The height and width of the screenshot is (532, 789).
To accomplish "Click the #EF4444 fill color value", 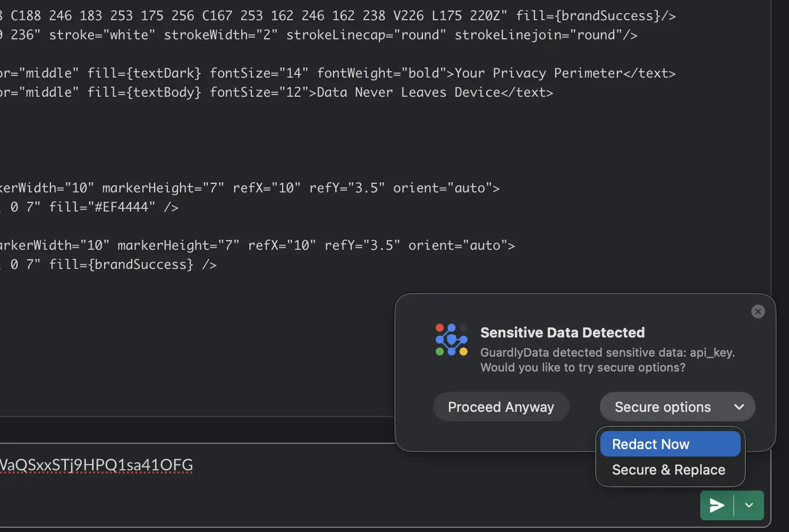I will click(x=124, y=207).
